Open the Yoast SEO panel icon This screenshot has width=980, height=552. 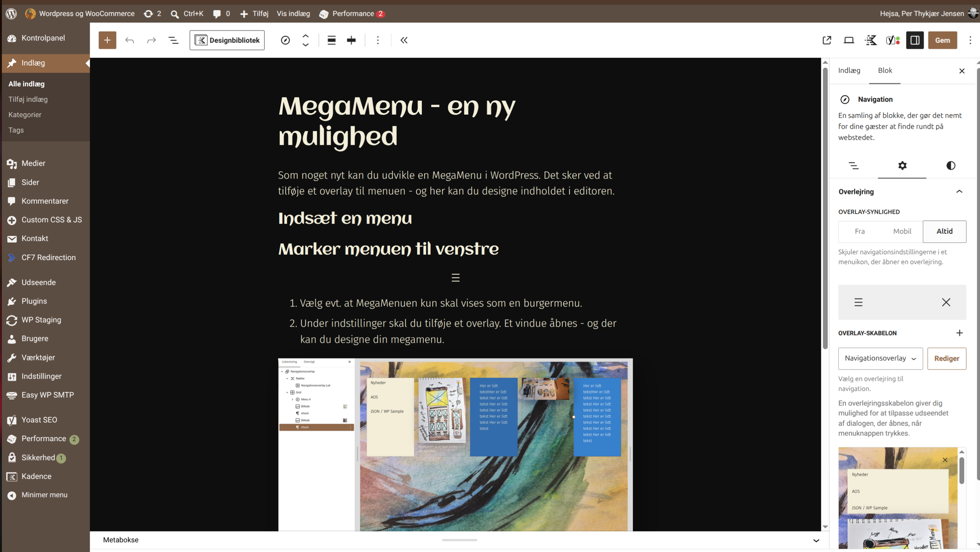pyautogui.click(x=893, y=40)
